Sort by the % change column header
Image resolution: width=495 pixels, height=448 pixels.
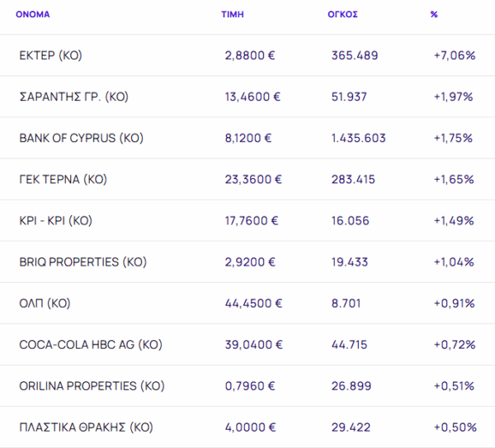[434, 15]
